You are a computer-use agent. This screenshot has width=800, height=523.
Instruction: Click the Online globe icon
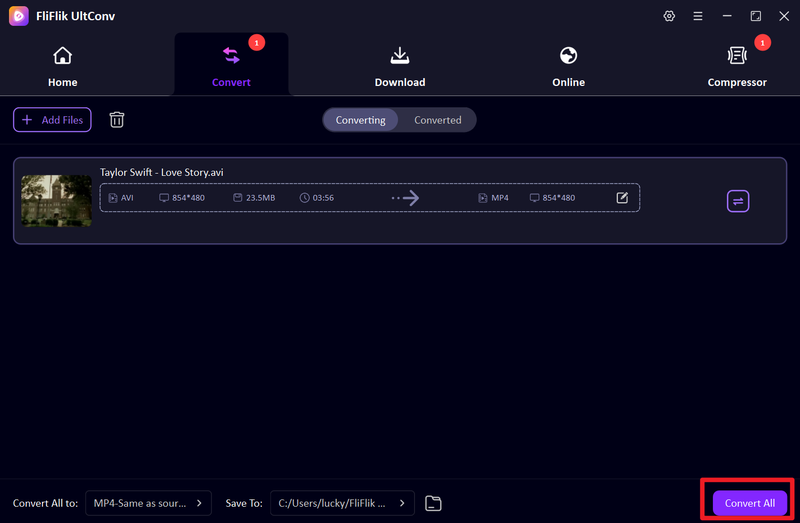click(568, 55)
